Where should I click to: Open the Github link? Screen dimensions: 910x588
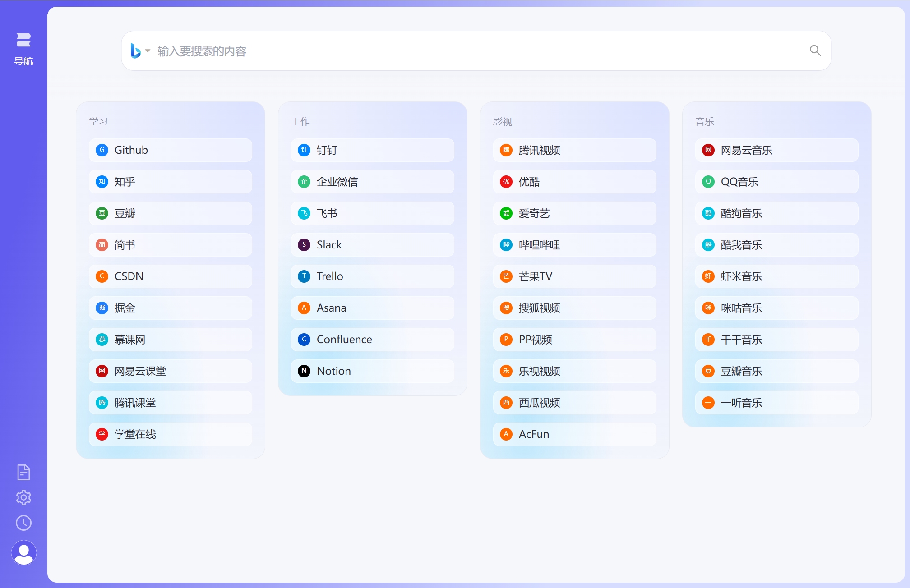[171, 150]
